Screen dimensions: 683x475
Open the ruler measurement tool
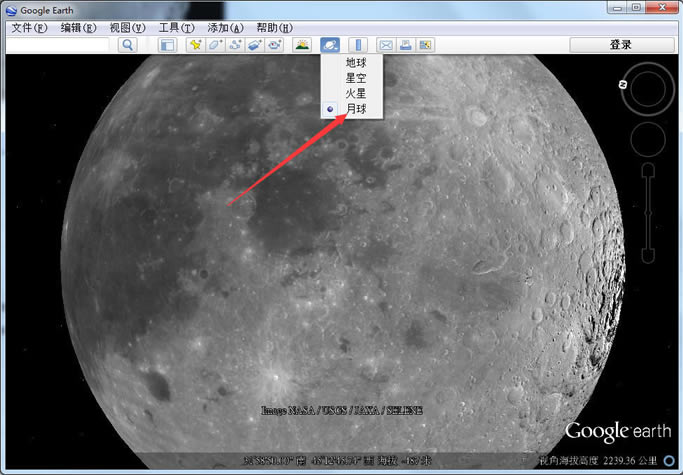359,45
